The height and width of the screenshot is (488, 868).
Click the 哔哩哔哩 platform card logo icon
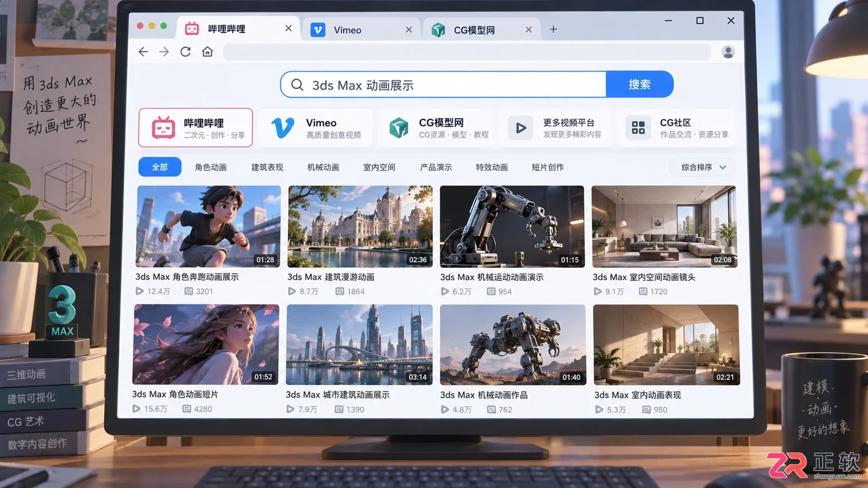(163, 128)
